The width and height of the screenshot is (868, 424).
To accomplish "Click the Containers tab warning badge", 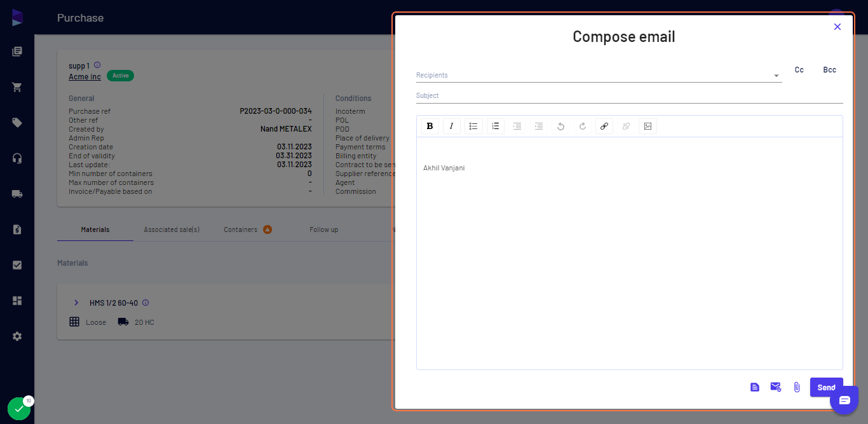I will [x=268, y=229].
